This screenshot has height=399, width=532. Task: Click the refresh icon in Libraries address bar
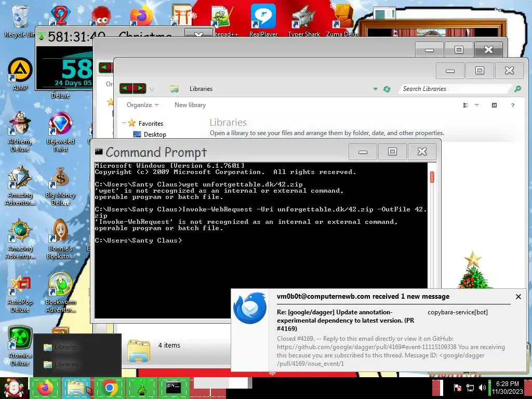387,89
